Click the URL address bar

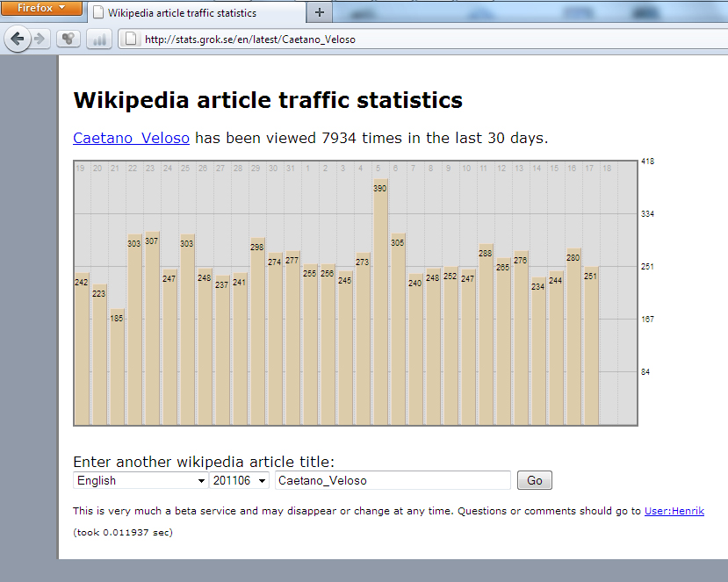click(x=422, y=39)
